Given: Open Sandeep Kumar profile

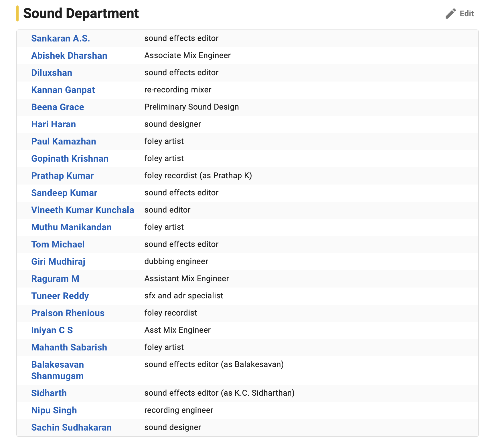Looking at the screenshot, I should (x=64, y=193).
